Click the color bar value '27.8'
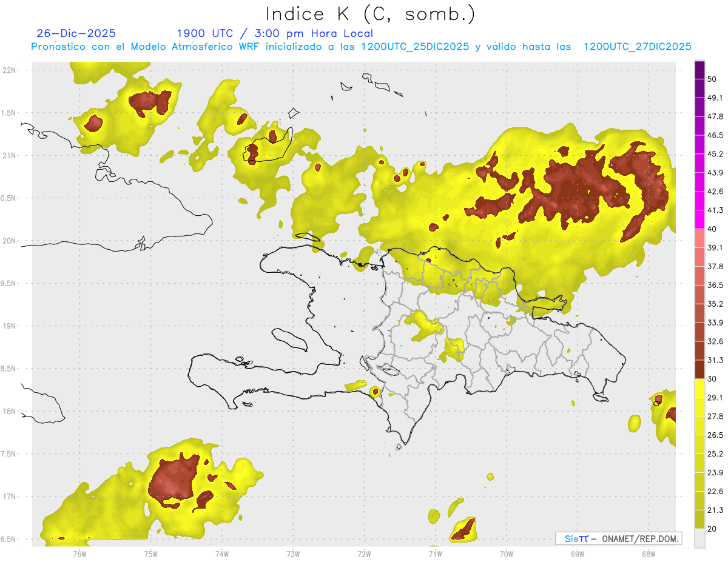 (x=716, y=416)
